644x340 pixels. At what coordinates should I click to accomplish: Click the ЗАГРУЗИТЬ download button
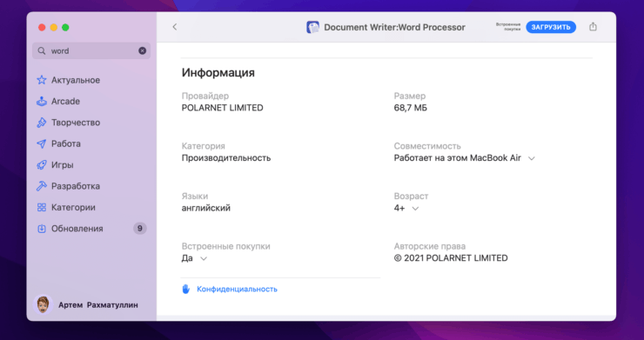click(x=551, y=27)
